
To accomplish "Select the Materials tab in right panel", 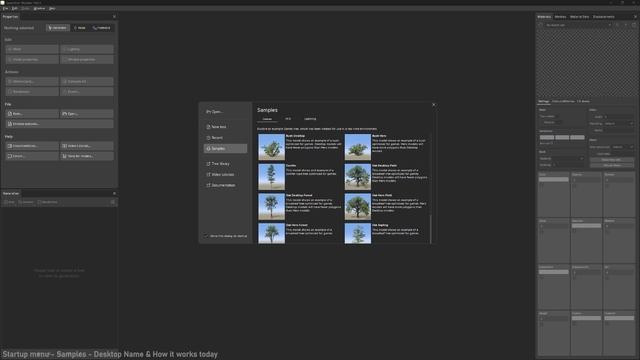I will 544,17.
